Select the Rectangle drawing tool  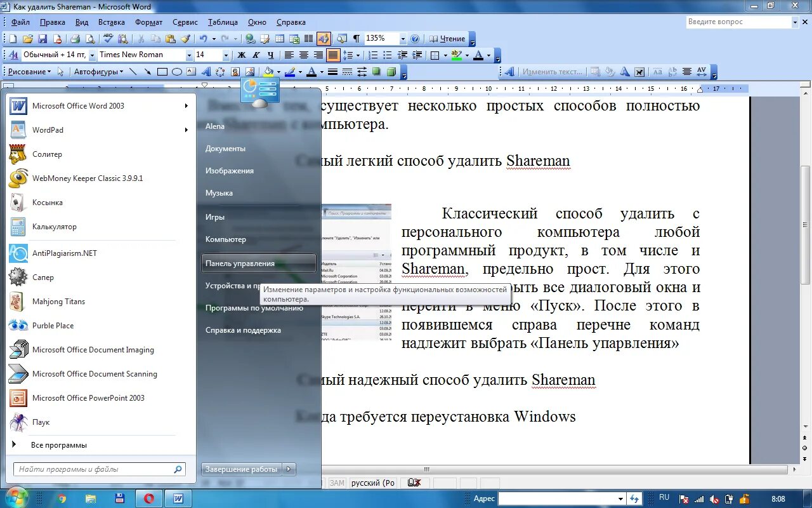coord(162,72)
